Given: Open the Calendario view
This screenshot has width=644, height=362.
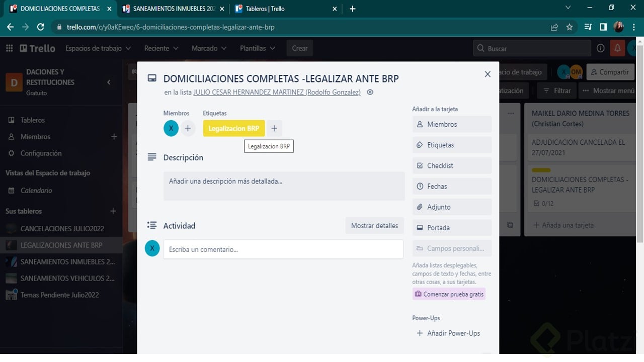Looking at the screenshot, I should coord(36,191).
